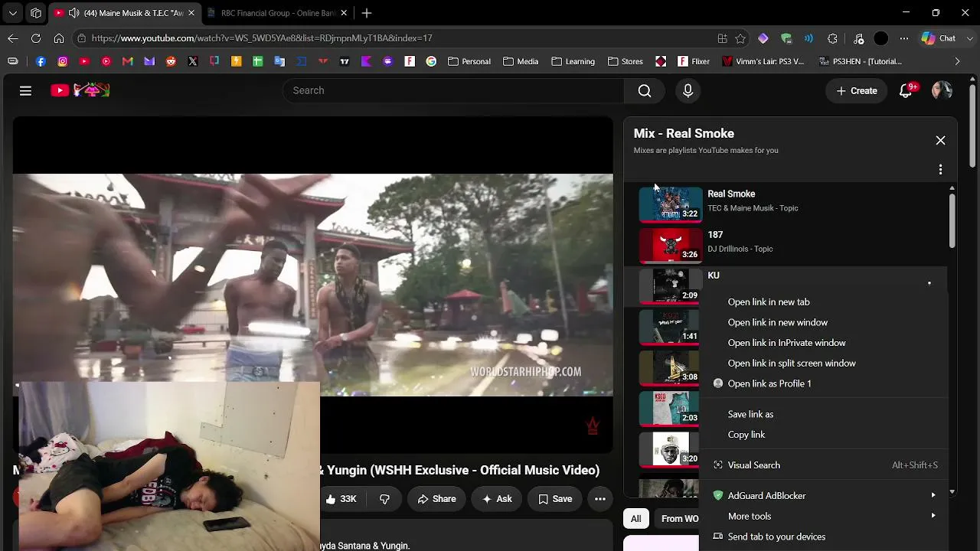Expand the AdGuard AdBlocker submenu
The width and height of the screenshot is (980, 551).
coord(933,496)
